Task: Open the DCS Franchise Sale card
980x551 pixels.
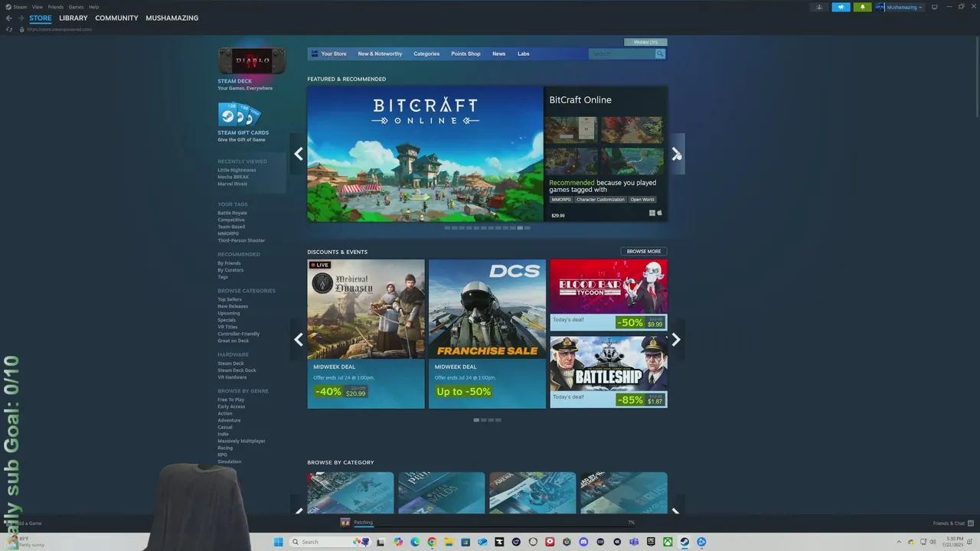Action: 487,334
